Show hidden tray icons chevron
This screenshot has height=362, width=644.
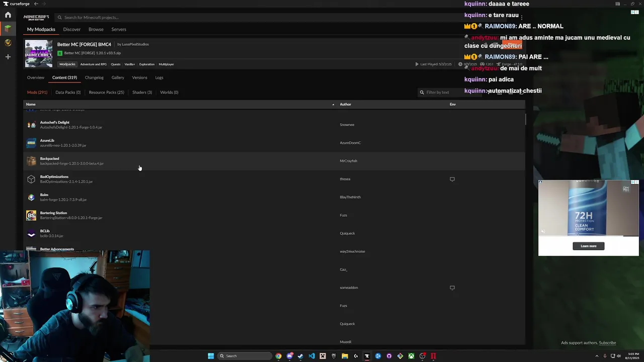pyautogui.click(x=597, y=356)
